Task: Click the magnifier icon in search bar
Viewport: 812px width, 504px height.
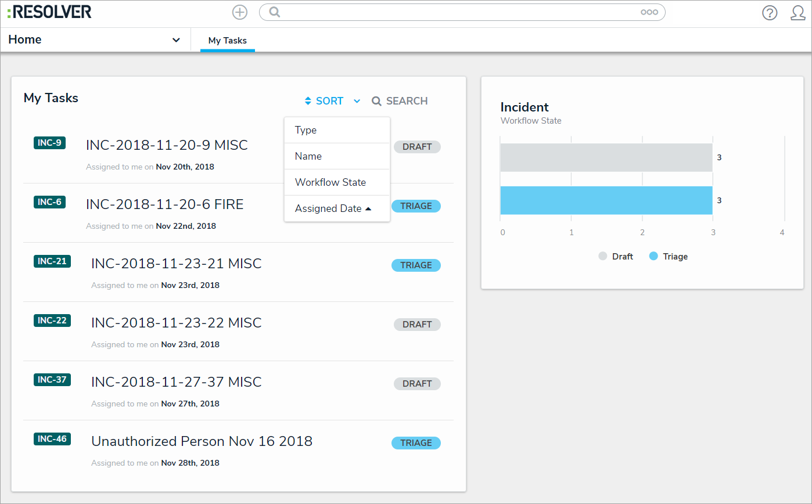Action: (275, 12)
